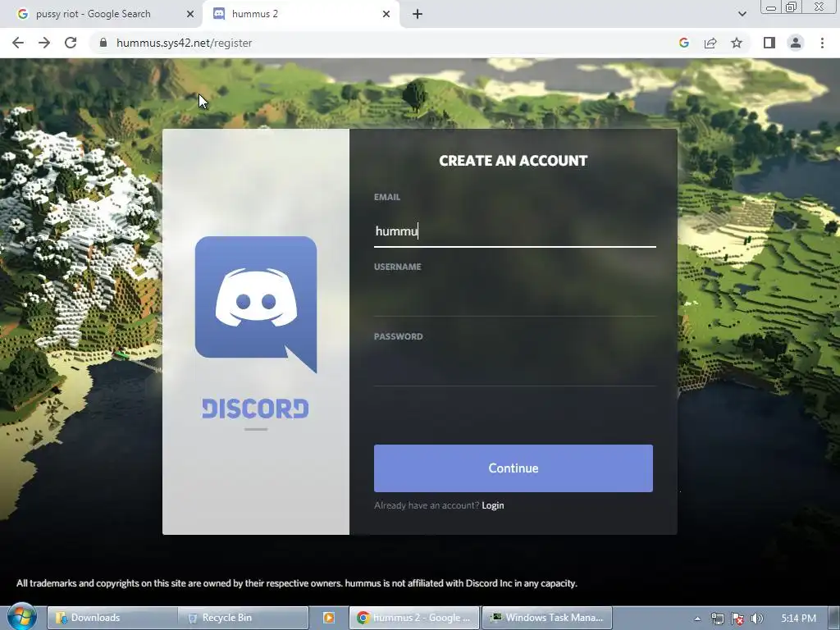840x630 pixels.
Task: Open Windows Task Manager taskbar button
Action: pyautogui.click(x=547, y=618)
